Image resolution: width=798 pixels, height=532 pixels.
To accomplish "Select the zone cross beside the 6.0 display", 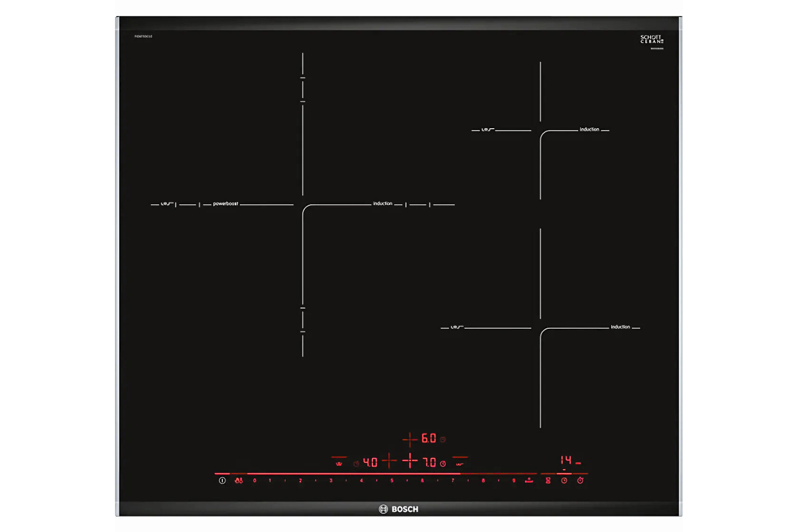I will pyautogui.click(x=410, y=439).
